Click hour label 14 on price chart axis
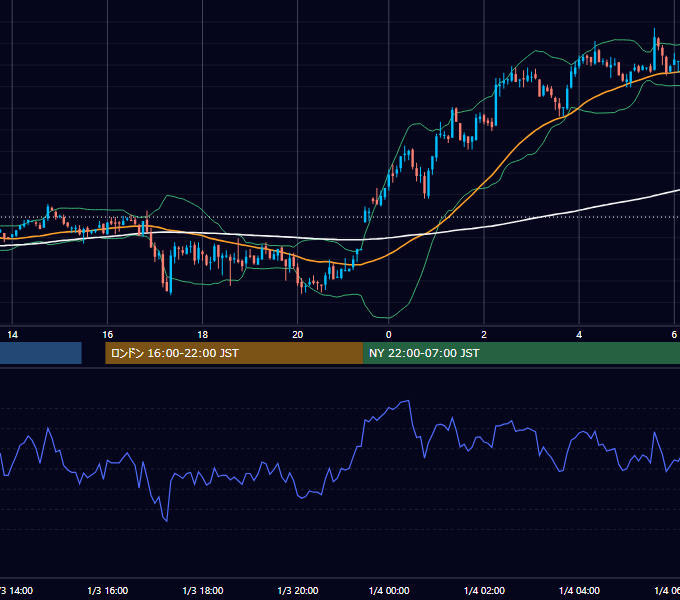Viewport: 680px width, 600px height. (x=13, y=335)
